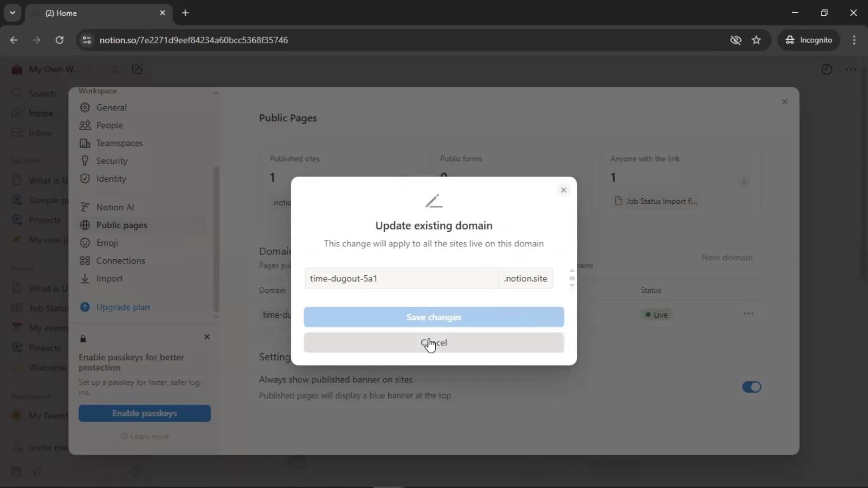Click the People icon

coord(85,125)
